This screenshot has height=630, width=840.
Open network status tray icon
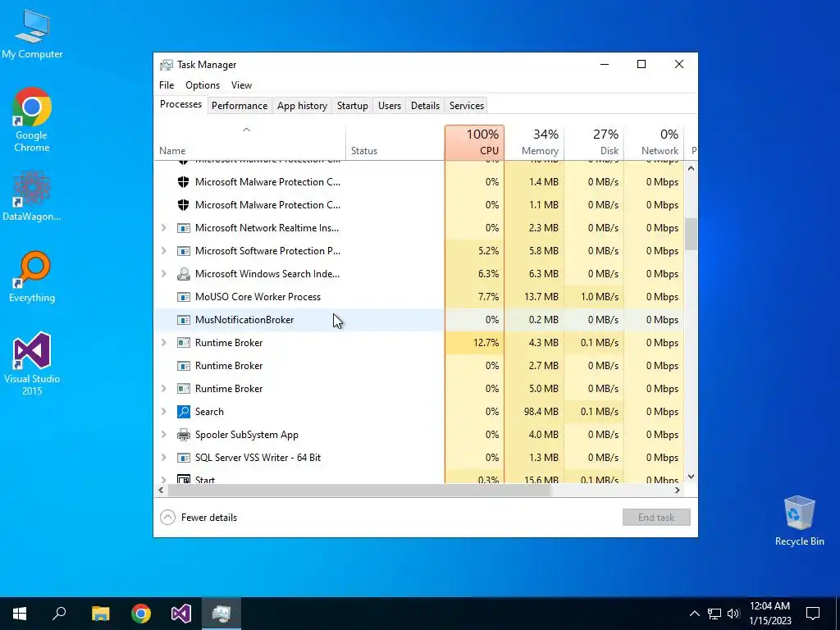click(714, 614)
